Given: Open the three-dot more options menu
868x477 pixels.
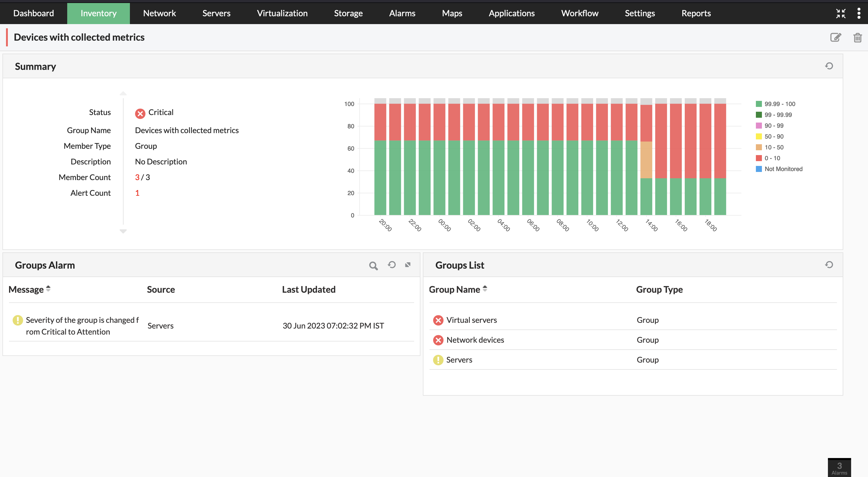Looking at the screenshot, I should pyautogui.click(x=859, y=13).
